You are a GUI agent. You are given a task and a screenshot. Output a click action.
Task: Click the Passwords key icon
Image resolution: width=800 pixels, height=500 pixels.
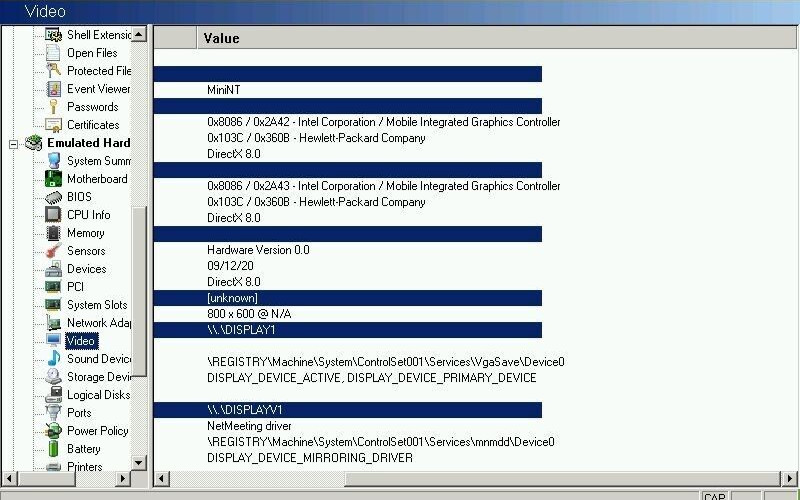pyautogui.click(x=53, y=107)
